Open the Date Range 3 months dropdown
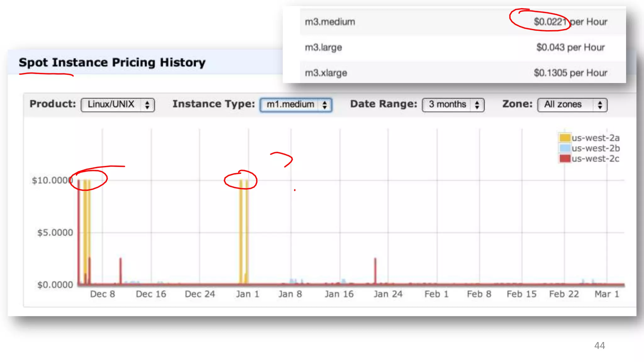644x362 pixels. tap(447, 105)
